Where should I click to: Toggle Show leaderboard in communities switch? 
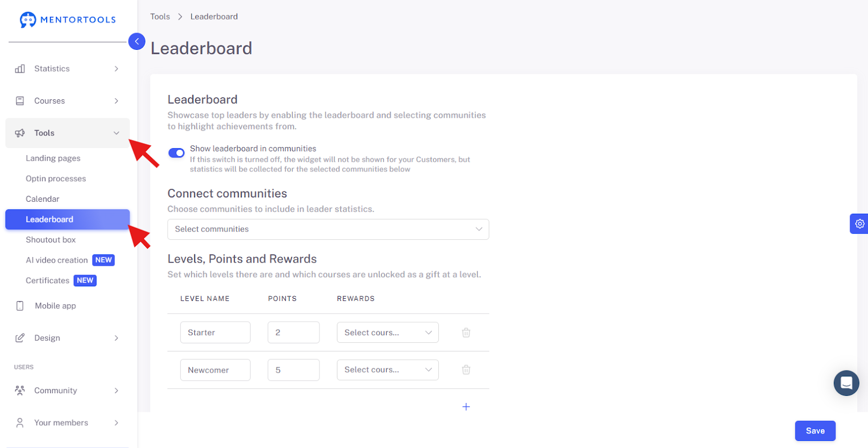(176, 153)
